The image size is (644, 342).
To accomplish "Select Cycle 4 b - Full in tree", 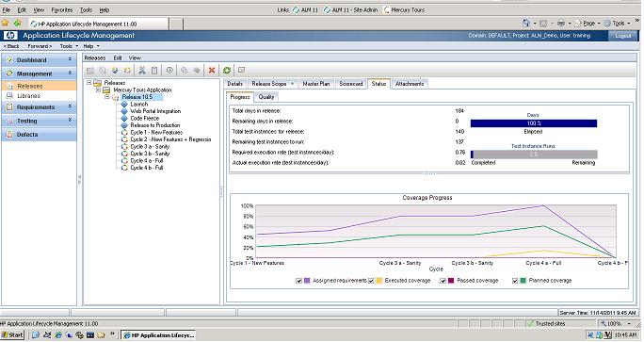I will tap(147, 168).
